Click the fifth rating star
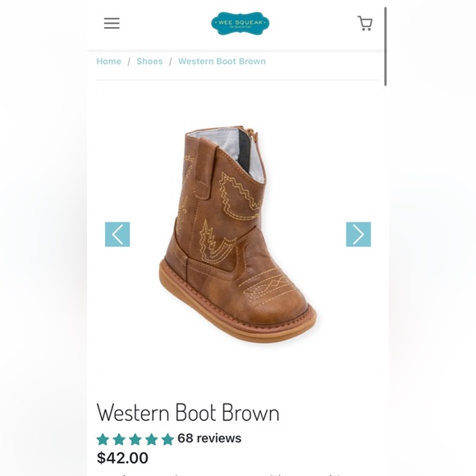 (167, 439)
